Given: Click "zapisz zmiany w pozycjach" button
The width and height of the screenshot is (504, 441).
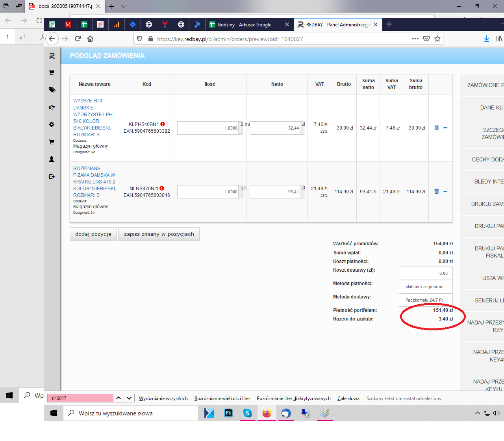Looking at the screenshot, I should (x=159, y=234).
